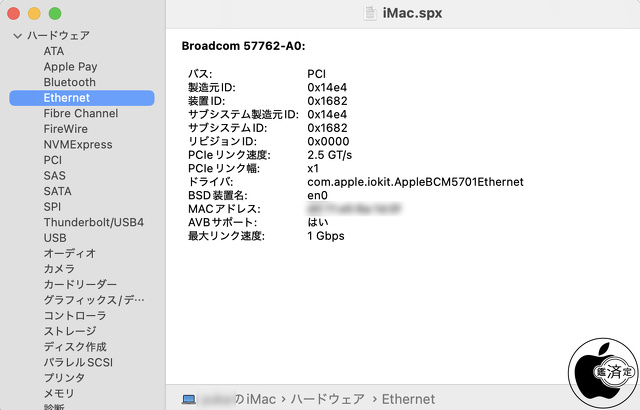This screenshot has height=410, width=640.
Task: Select ATA in the sidebar
Action: coord(54,51)
